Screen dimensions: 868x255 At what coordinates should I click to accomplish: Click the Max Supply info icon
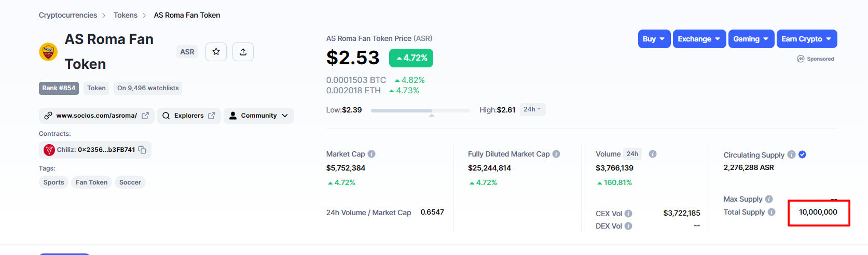(x=769, y=199)
